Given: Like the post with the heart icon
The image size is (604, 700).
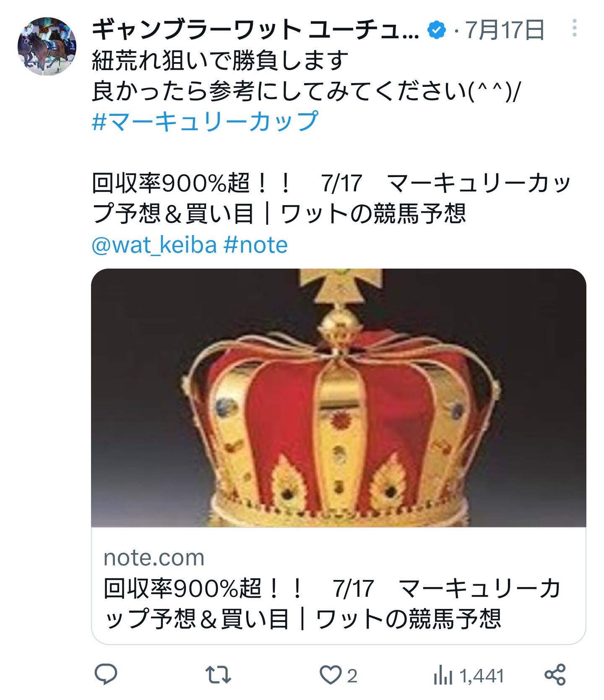Looking at the screenshot, I should (x=331, y=675).
